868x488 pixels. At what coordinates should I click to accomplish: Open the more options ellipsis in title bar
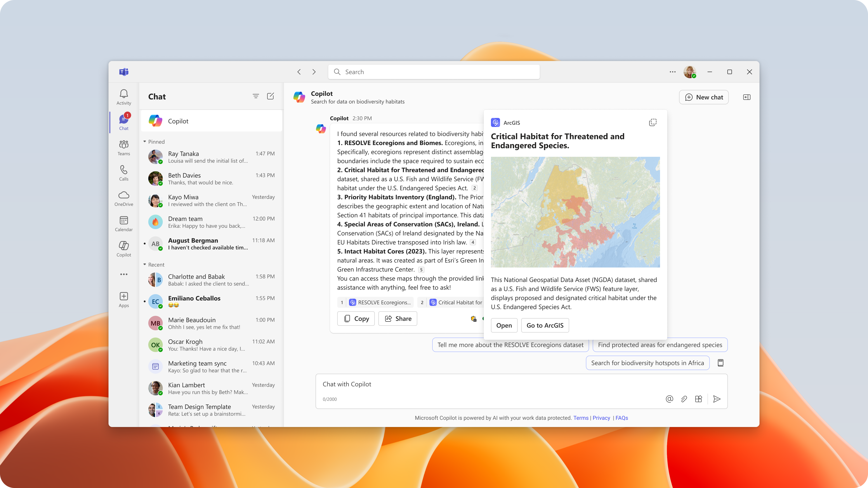pos(672,72)
